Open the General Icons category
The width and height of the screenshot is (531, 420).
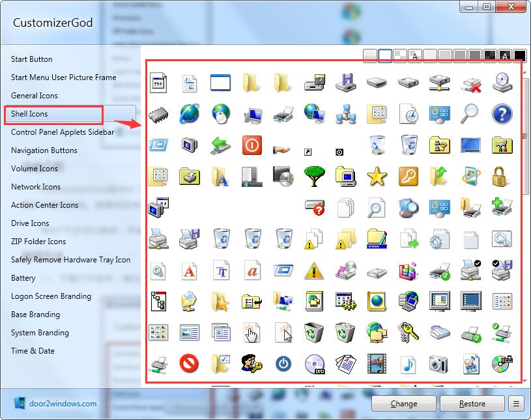point(34,96)
